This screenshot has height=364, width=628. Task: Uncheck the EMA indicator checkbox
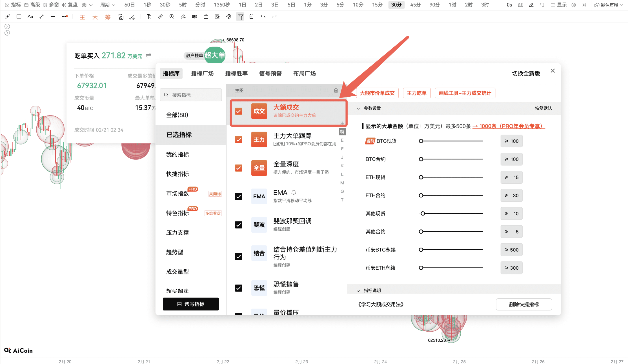pos(239,196)
